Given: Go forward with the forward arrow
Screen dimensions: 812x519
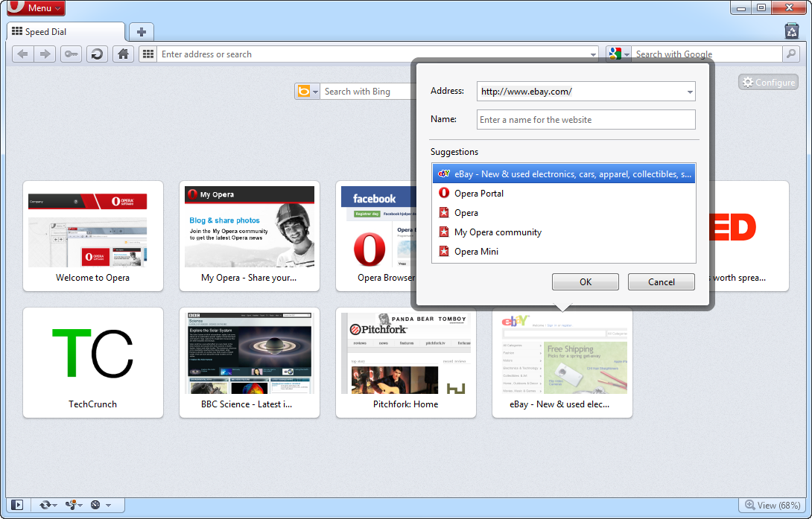Looking at the screenshot, I should click(x=45, y=54).
